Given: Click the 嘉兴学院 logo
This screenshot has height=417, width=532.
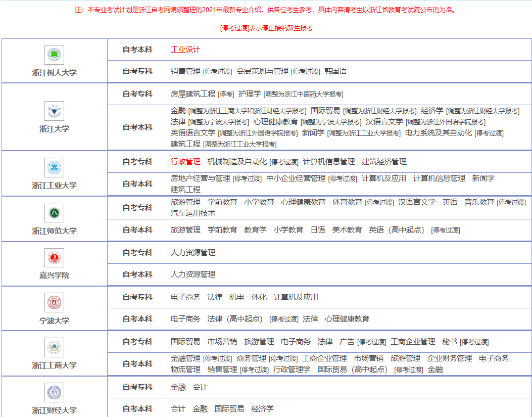Looking at the screenshot, I should click(54, 258).
